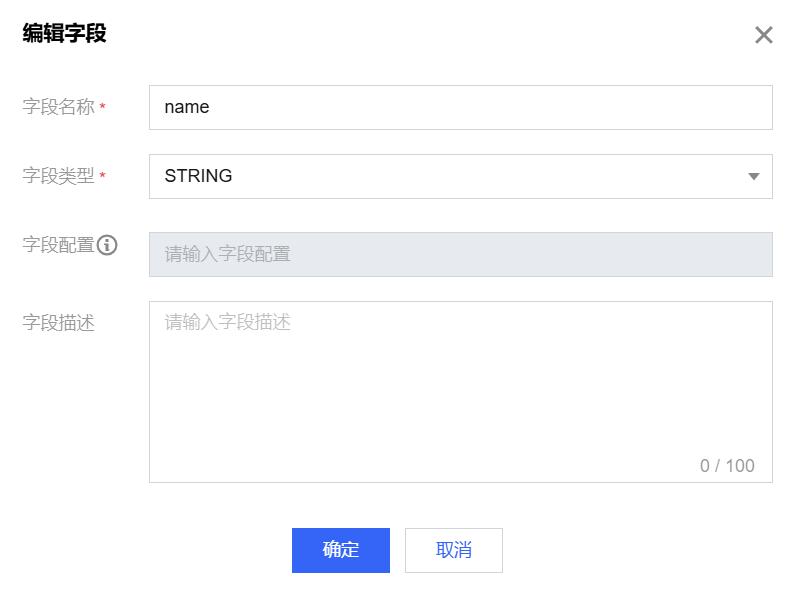Click the red asterisk next to 字段名称
Viewport: 806px width, 598px height.
[x=102, y=108]
